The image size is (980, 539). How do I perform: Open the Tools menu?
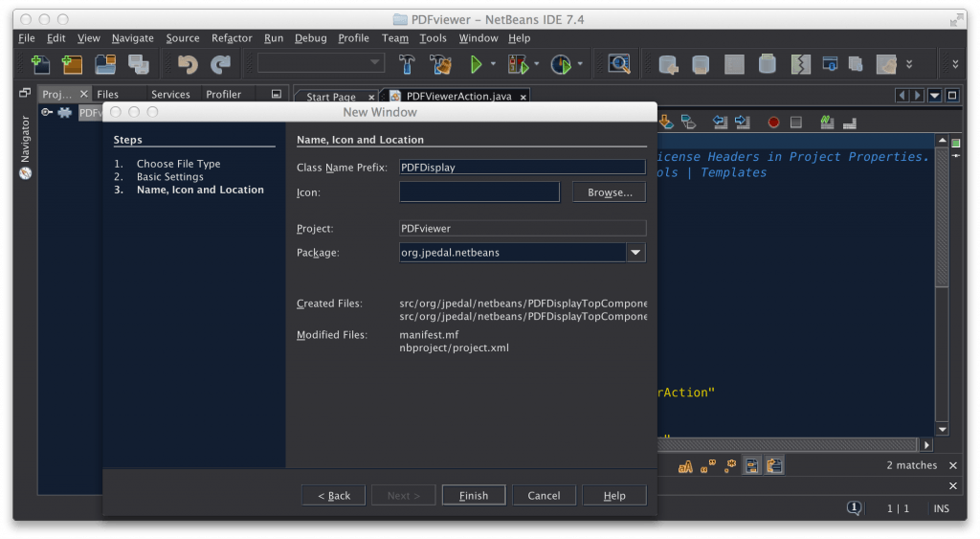(x=433, y=38)
